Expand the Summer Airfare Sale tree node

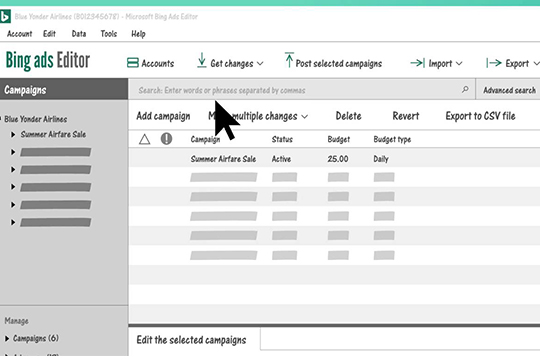pos(13,134)
